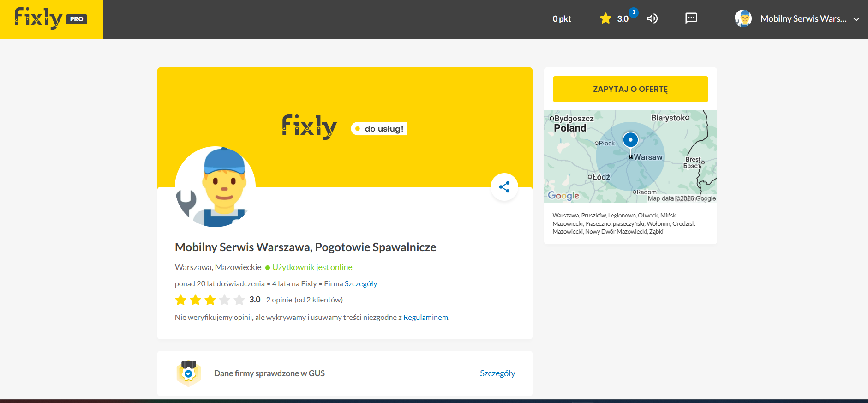This screenshot has height=403, width=868.
Task: Click the 0 pkt points counter
Action: point(562,19)
